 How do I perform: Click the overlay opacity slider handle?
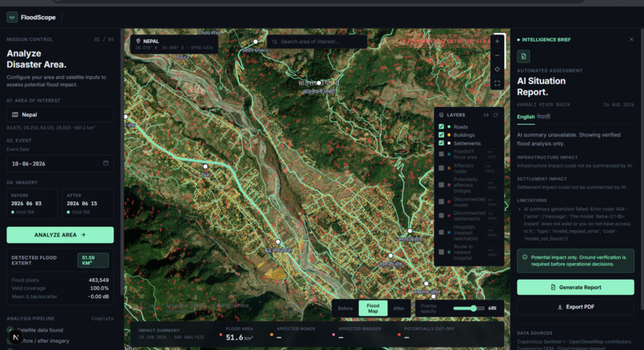(x=474, y=308)
